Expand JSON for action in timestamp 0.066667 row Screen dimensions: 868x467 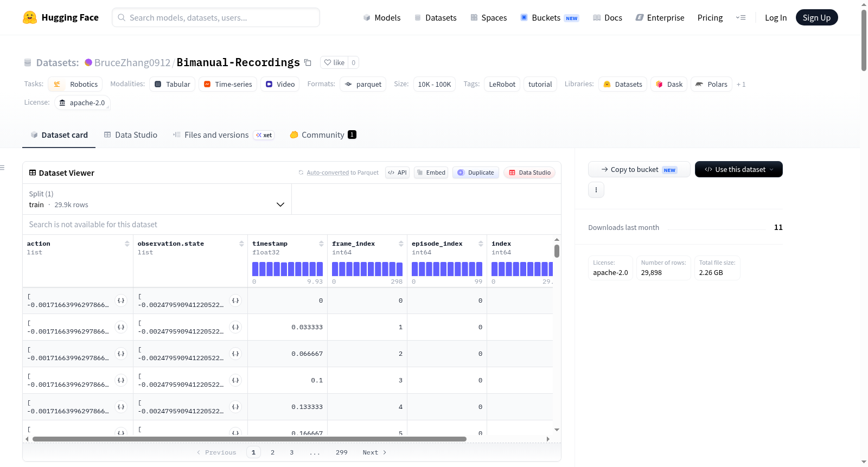pos(121,354)
